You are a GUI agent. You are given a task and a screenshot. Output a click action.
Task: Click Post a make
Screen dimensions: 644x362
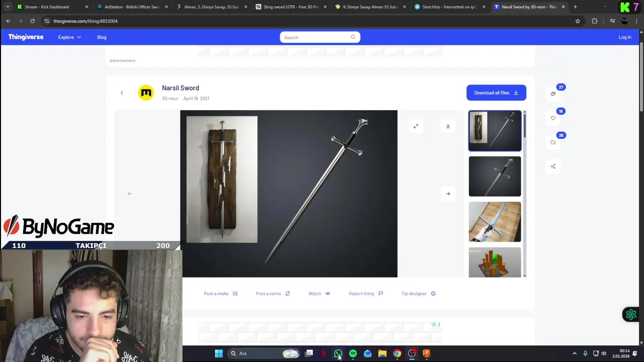click(x=220, y=294)
